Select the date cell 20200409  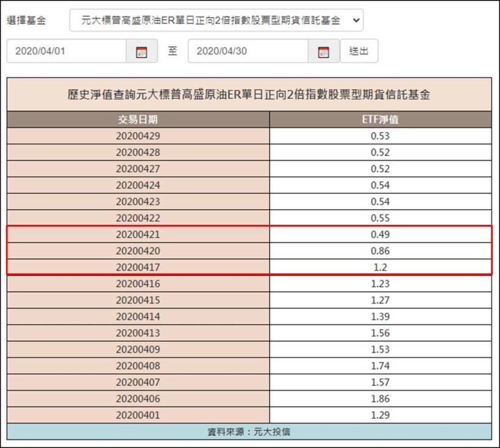click(x=138, y=349)
